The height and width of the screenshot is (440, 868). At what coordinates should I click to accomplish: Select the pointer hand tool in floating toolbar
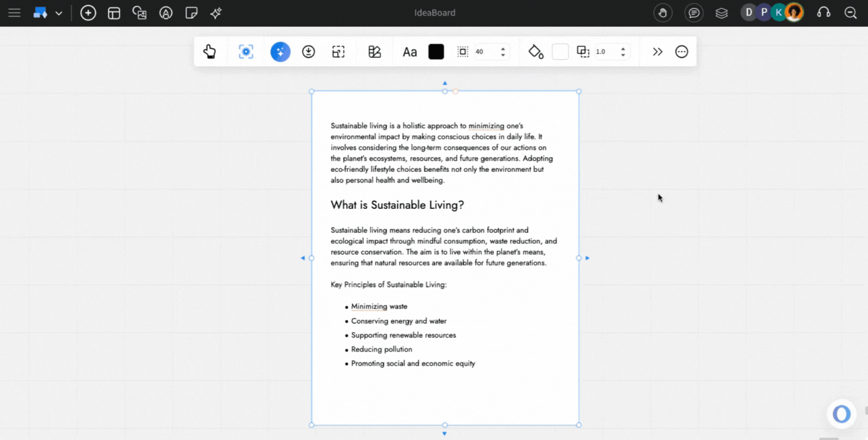pyautogui.click(x=209, y=52)
